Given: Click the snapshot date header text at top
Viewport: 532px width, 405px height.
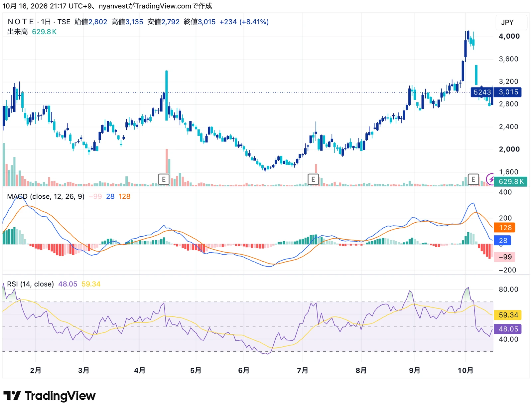Looking at the screenshot, I should pos(107,6).
